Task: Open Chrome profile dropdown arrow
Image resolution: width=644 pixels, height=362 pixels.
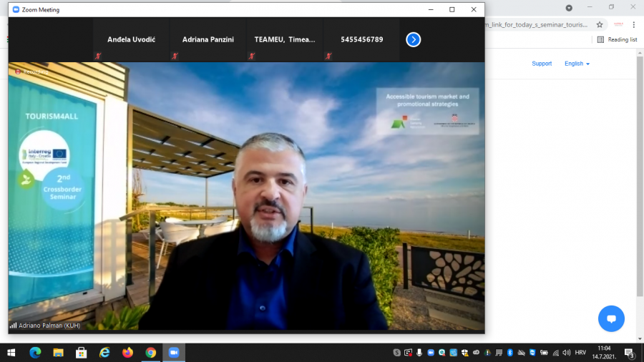Action: [x=569, y=7]
